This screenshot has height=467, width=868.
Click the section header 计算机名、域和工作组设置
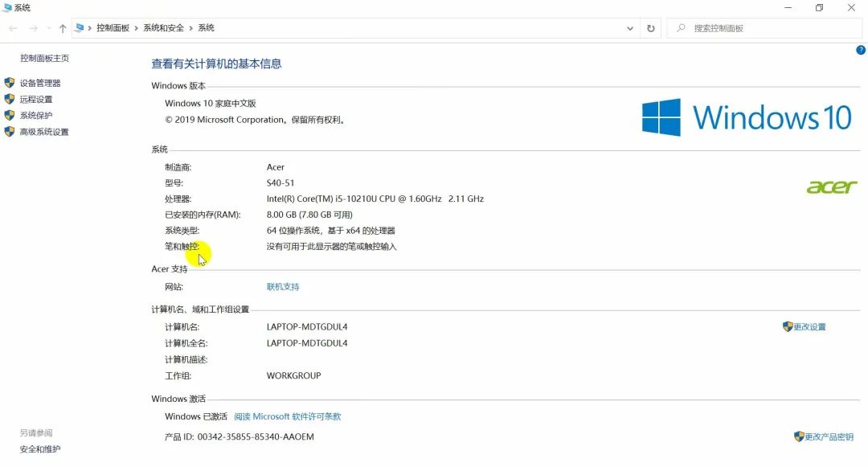[200, 309]
